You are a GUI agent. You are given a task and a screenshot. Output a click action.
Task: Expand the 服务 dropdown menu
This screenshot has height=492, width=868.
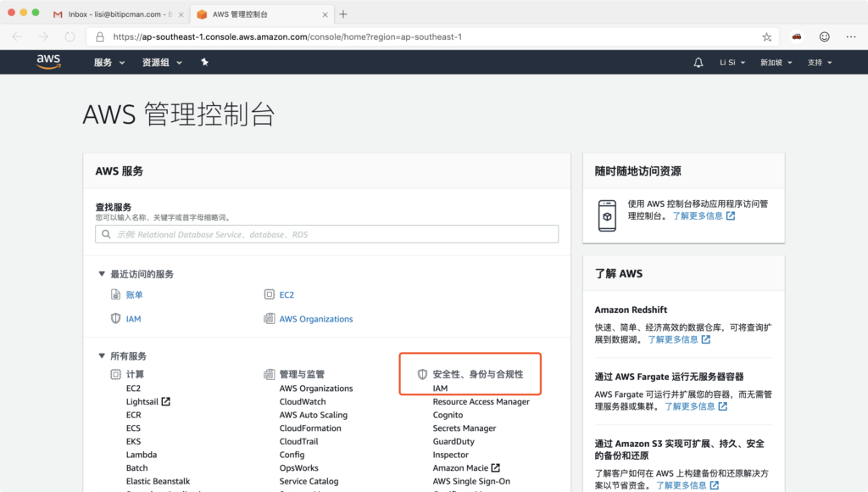click(x=109, y=63)
